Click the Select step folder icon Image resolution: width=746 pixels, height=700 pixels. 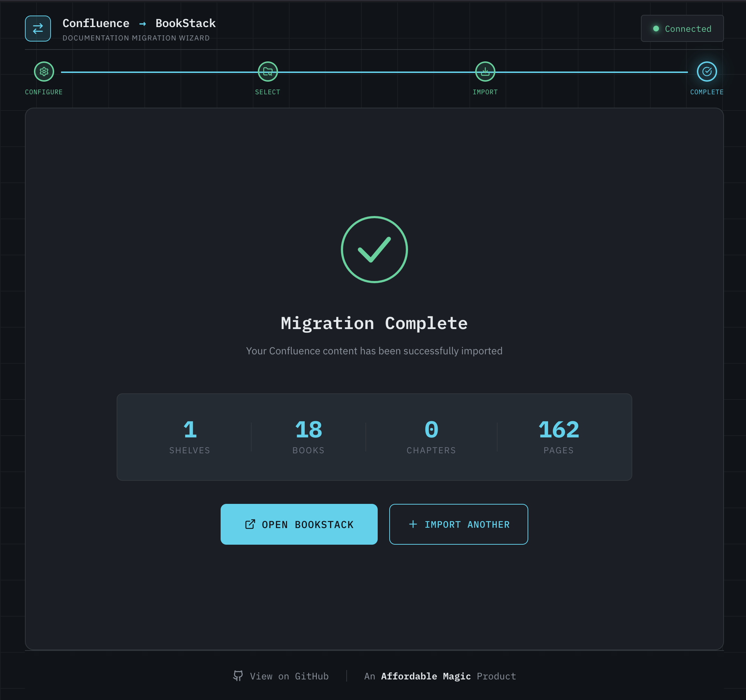click(x=268, y=71)
